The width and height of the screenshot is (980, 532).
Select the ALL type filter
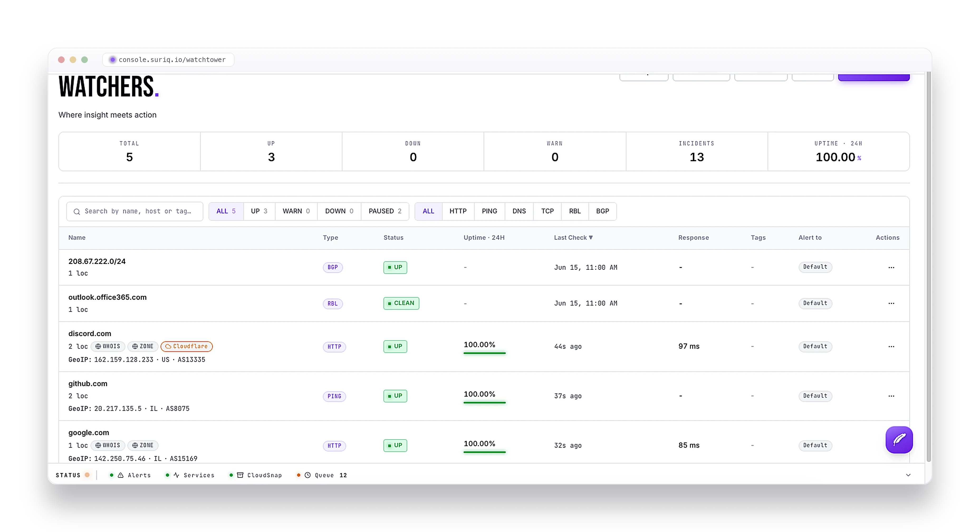click(428, 211)
